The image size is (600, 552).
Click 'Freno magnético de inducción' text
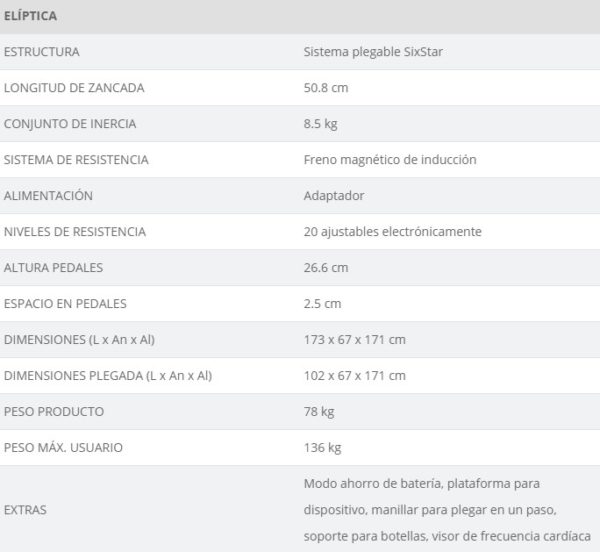point(390,160)
